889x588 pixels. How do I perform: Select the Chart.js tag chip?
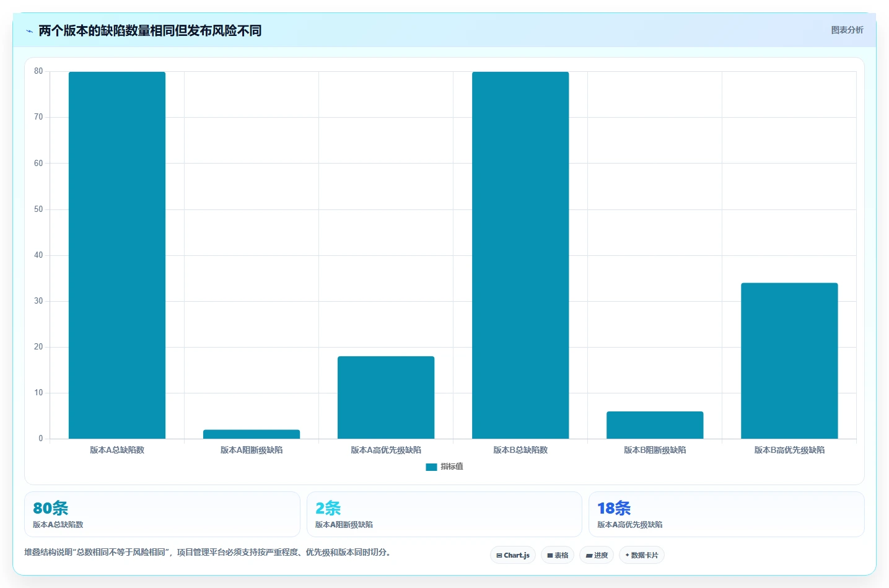[x=513, y=555]
